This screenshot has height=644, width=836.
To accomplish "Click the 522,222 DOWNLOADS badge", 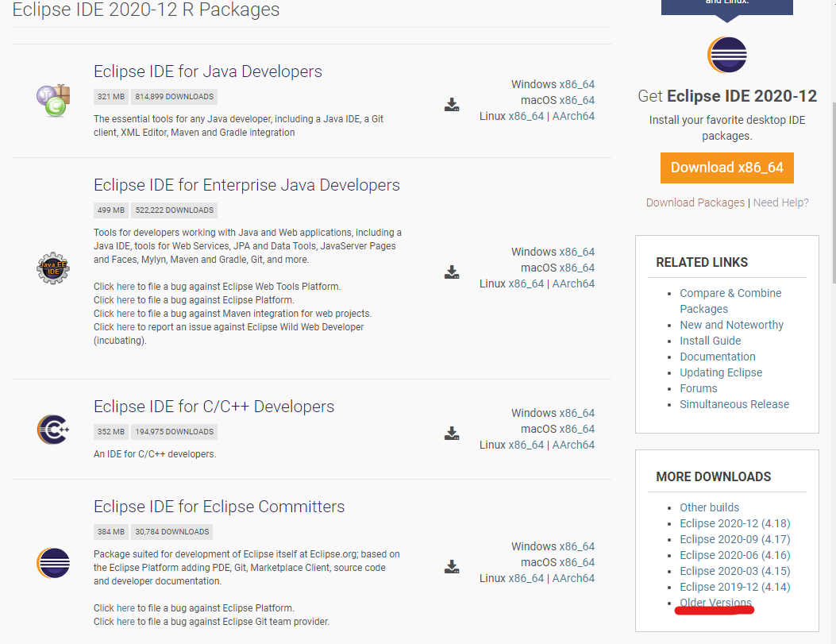I will click(x=175, y=210).
